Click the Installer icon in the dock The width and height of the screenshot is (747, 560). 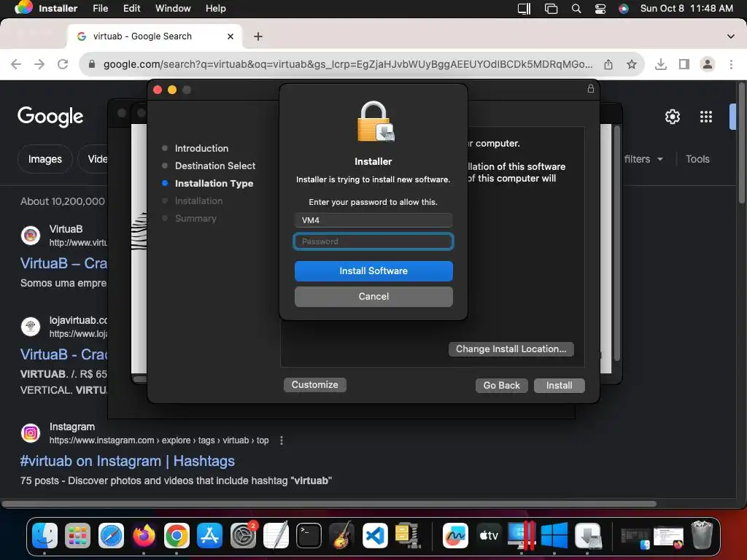tap(587, 536)
